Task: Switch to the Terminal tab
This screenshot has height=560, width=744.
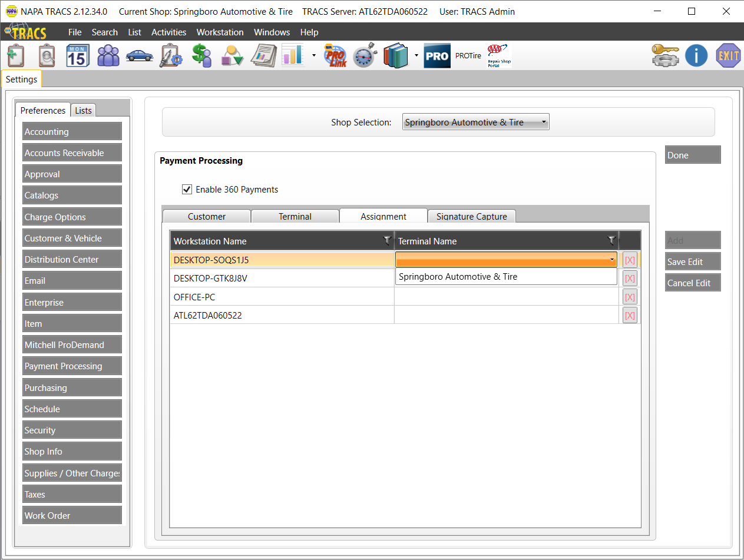Action: (x=295, y=216)
